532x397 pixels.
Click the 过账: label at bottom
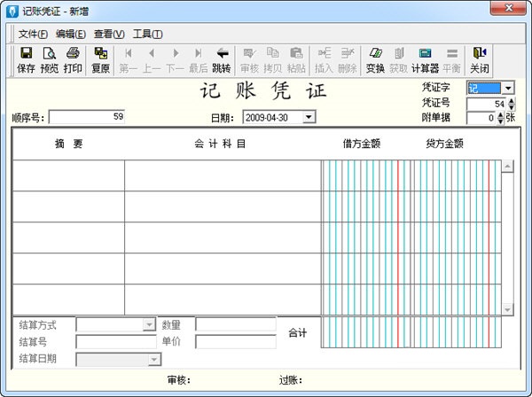[x=291, y=380]
